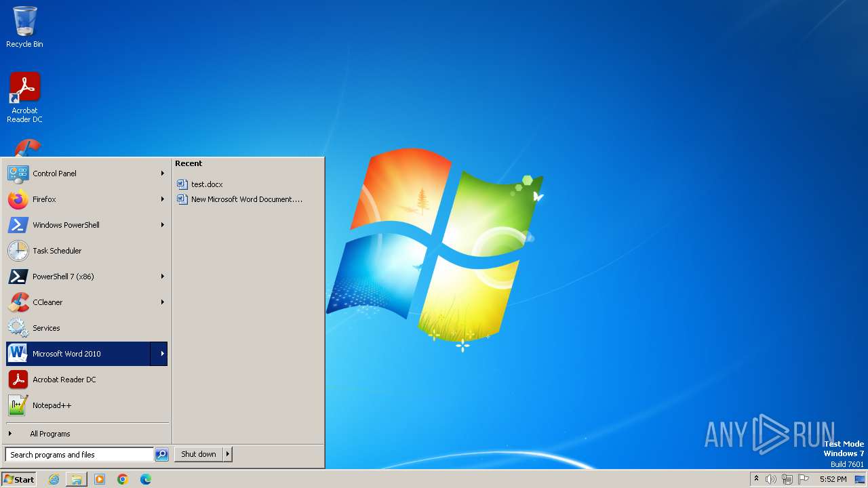Select the Microsoft Word 2010 entry label
The width and height of the screenshot is (868, 488).
66,354
